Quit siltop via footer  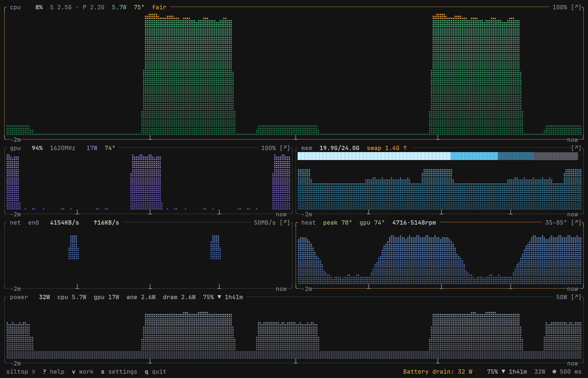156,372
